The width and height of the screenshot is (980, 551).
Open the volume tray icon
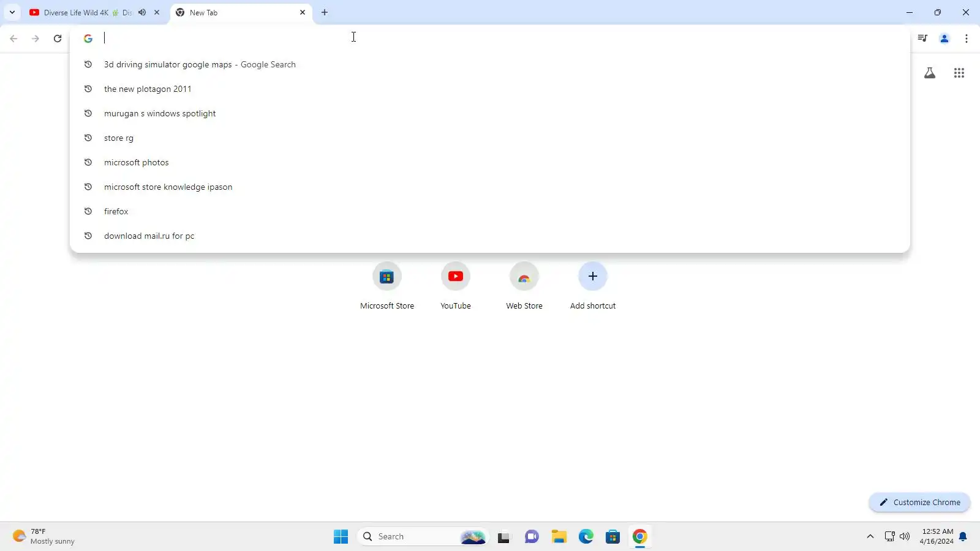click(x=905, y=536)
